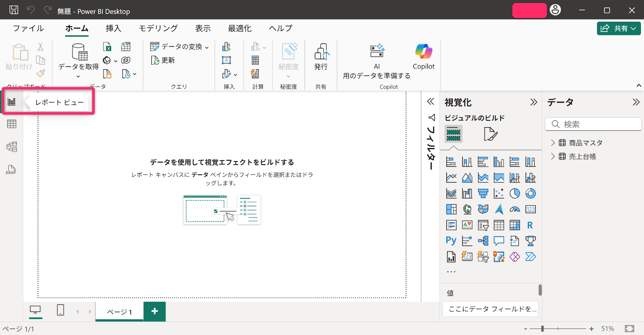644x335 pixels.
Task: Select the stacked bar chart visual
Action: pos(451,162)
